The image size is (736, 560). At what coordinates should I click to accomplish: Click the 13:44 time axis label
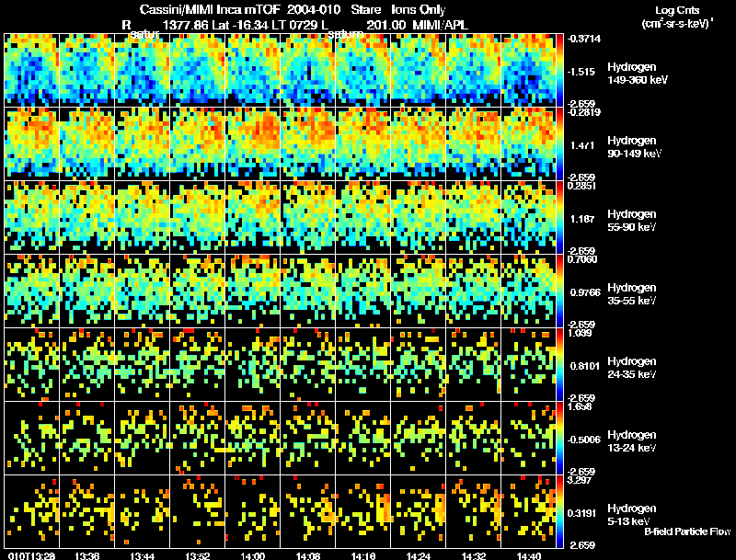tap(143, 556)
